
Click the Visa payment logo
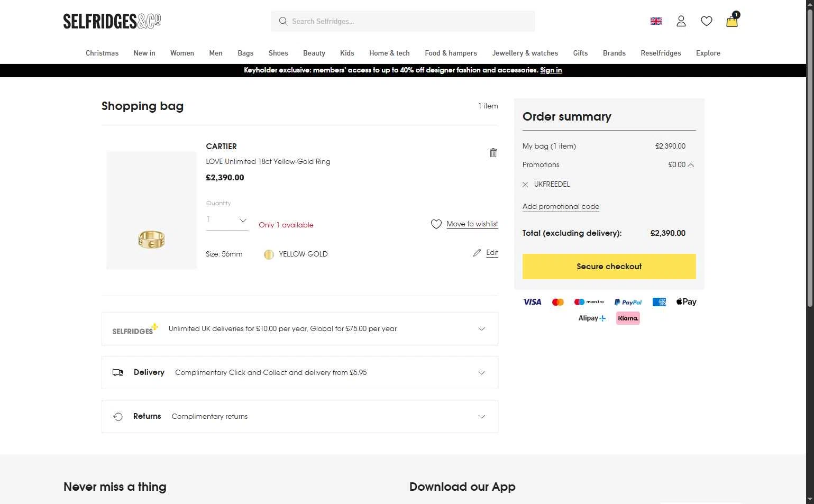532,302
